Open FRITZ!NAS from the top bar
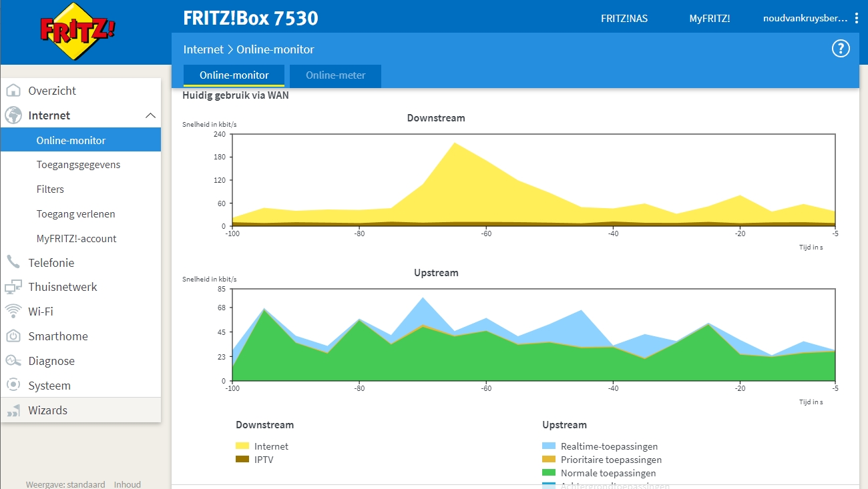 [x=624, y=18]
